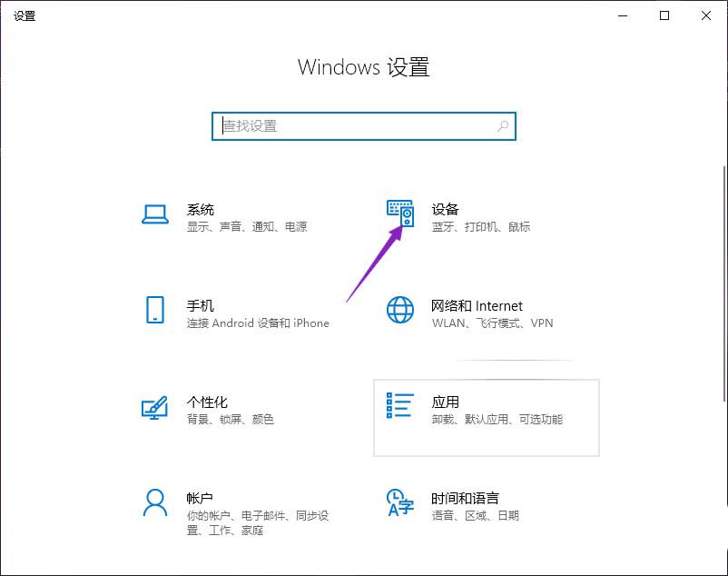728x576 pixels.
Task: Click the vertical scrollbar of settings
Action: click(724, 283)
